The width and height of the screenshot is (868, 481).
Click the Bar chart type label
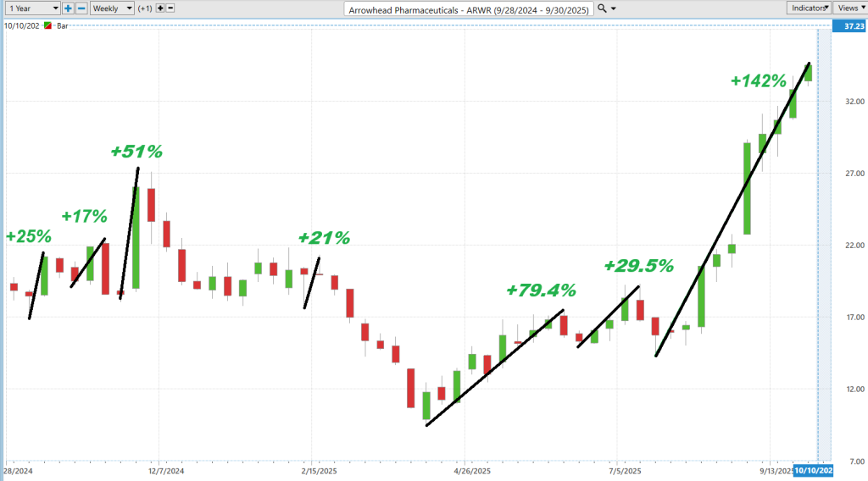[x=63, y=26]
